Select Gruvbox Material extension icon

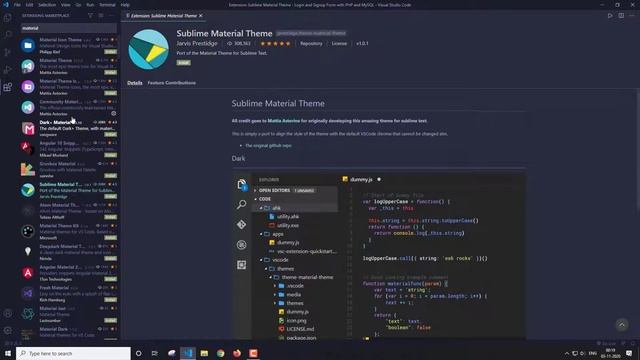pos(28,169)
